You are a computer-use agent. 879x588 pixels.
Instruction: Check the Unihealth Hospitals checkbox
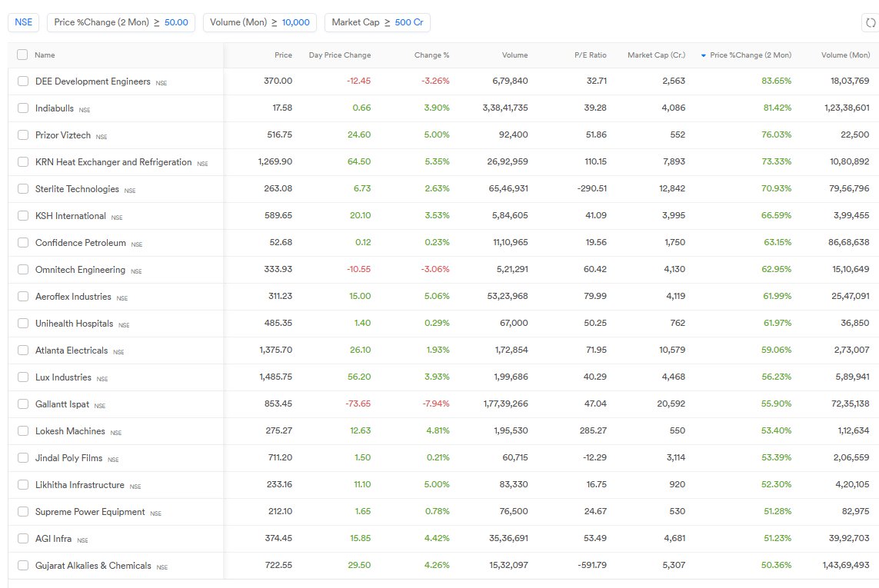tap(23, 324)
